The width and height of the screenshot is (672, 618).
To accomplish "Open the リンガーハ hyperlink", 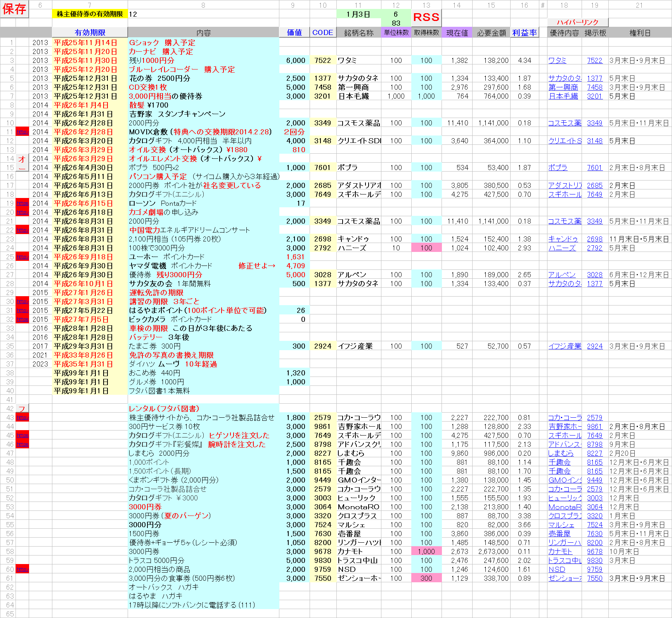I will pyautogui.click(x=565, y=543).
